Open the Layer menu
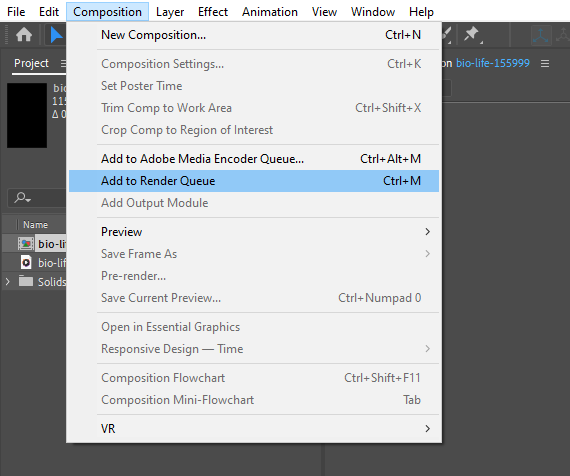Screen dimensions: 570x476 tap(170, 12)
